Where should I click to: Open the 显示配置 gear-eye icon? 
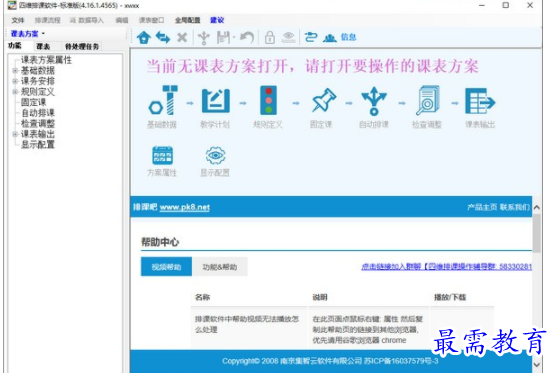[215, 155]
